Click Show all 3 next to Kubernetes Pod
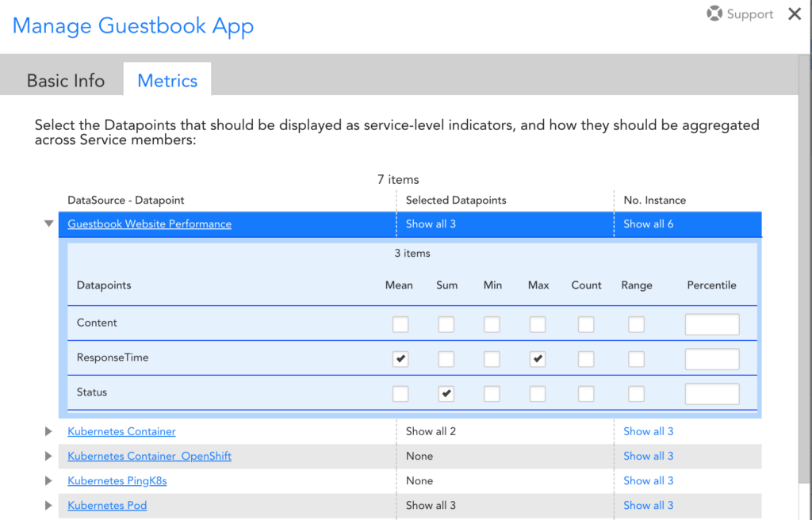Viewport: 812px width, 520px height. click(x=649, y=505)
